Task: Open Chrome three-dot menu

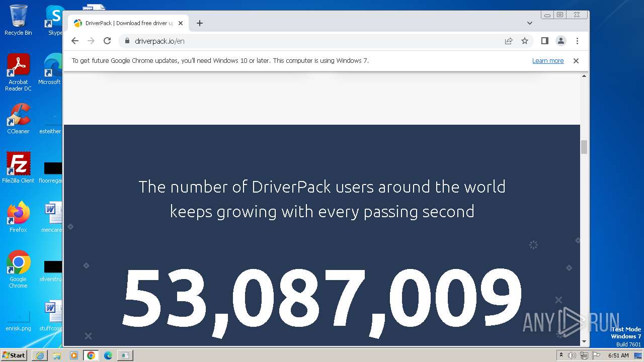Action: 577,41
